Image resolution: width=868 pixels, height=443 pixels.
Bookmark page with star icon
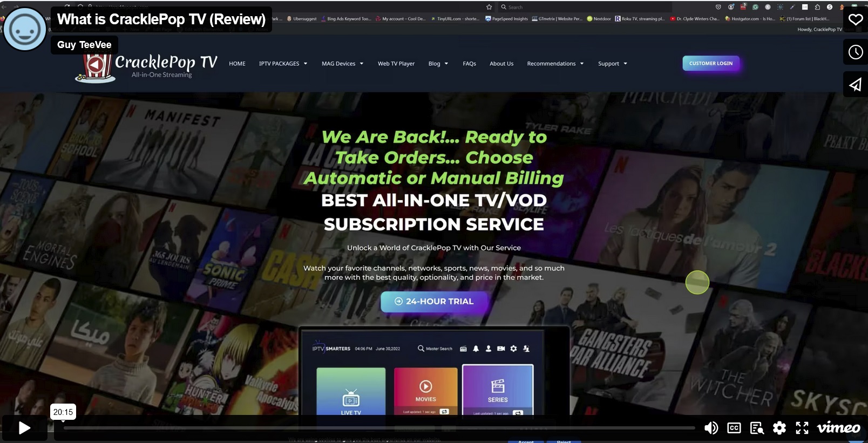coord(489,7)
